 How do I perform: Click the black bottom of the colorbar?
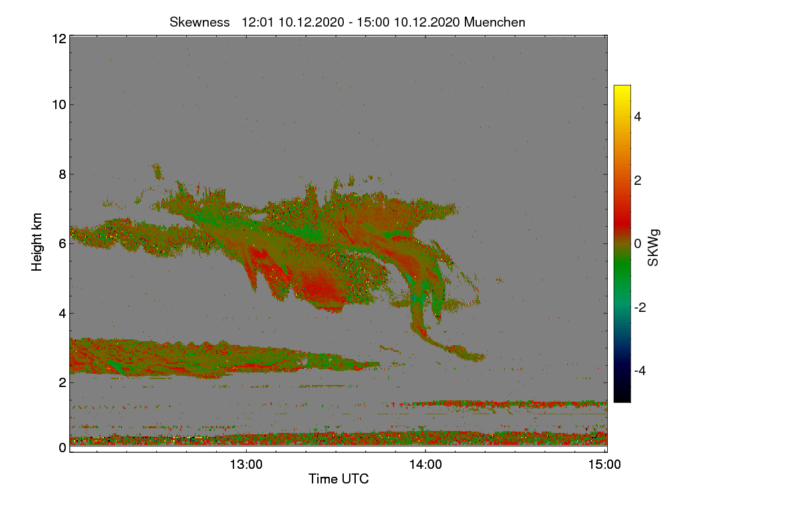tap(622, 396)
